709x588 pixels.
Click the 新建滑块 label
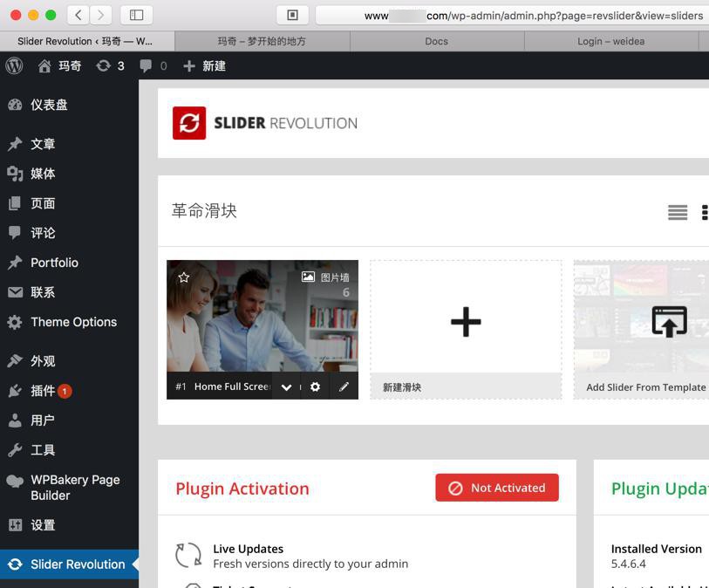pyautogui.click(x=402, y=387)
